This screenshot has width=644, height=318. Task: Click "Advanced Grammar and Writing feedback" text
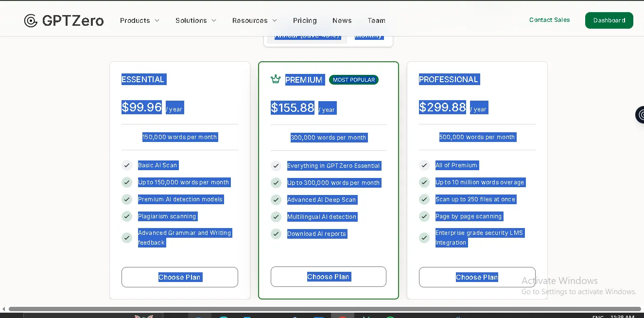point(185,238)
